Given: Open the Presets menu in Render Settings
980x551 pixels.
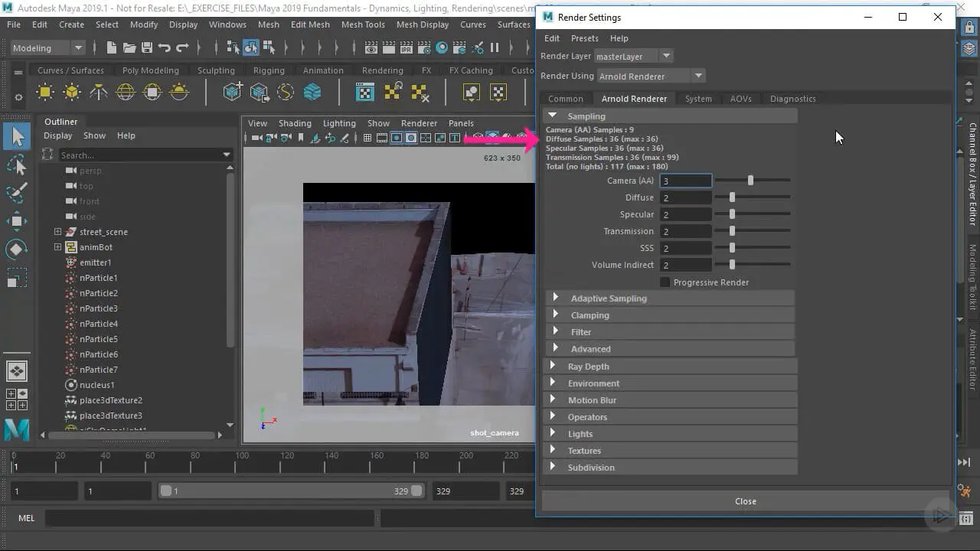Looking at the screenshot, I should (x=584, y=38).
